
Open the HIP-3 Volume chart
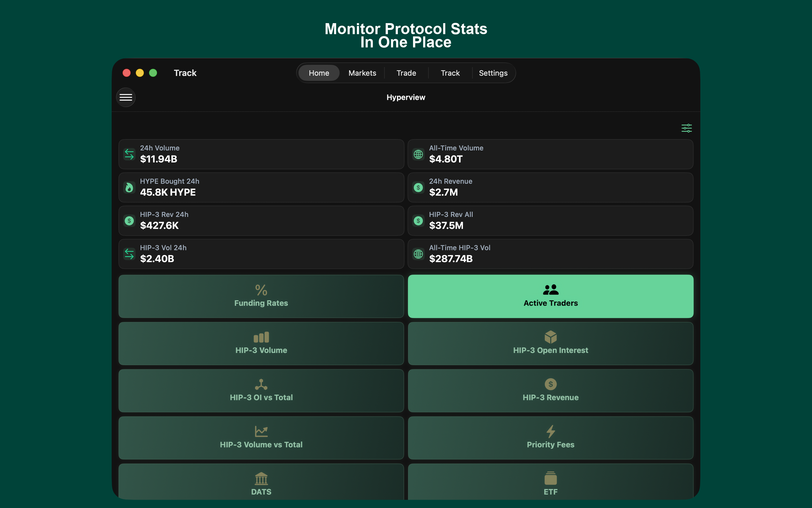click(x=261, y=344)
